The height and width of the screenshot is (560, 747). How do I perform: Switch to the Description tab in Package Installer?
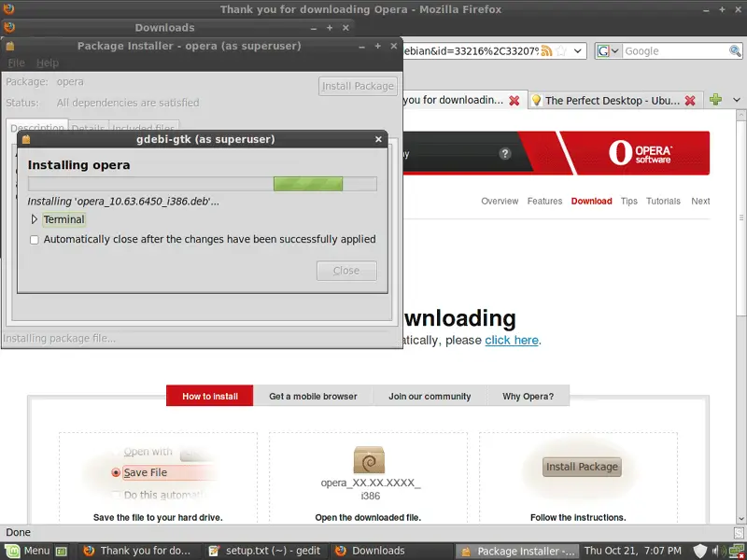pyautogui.click(x=37, y=127)
